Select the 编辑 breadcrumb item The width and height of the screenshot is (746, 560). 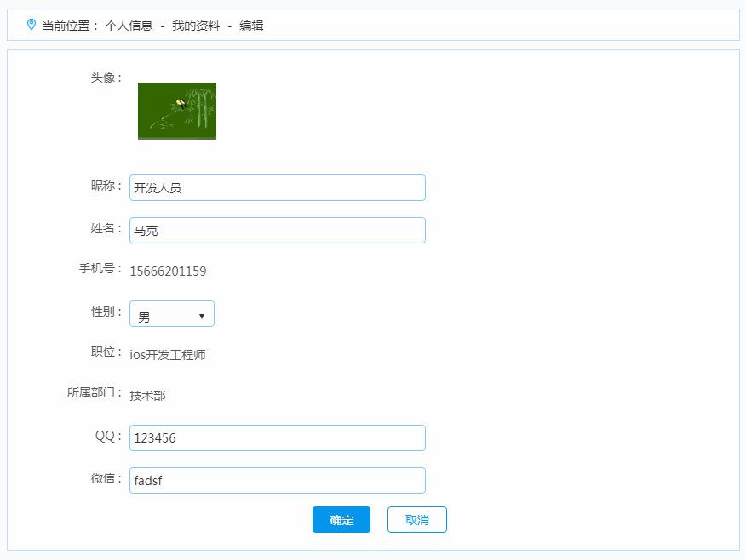pos(251,26)
